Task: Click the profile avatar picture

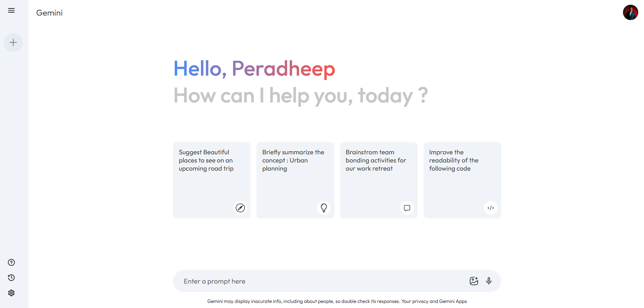Action: pyautogui.click(x=630, y=13)
